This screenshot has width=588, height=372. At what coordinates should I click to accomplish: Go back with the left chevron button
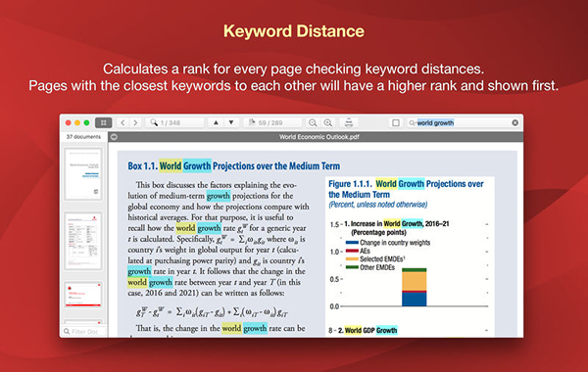(122, 122)
